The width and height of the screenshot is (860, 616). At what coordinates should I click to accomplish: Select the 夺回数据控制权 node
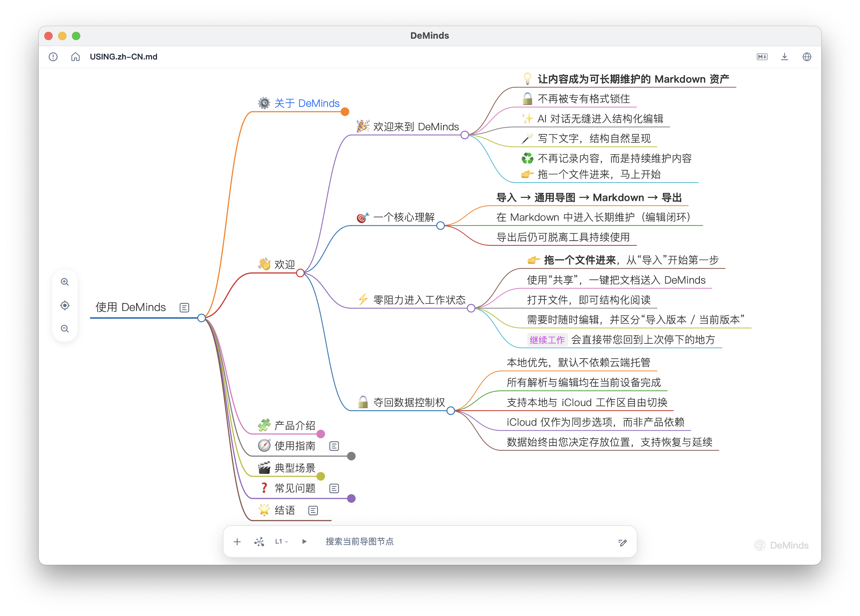click(x=401, y=402)
